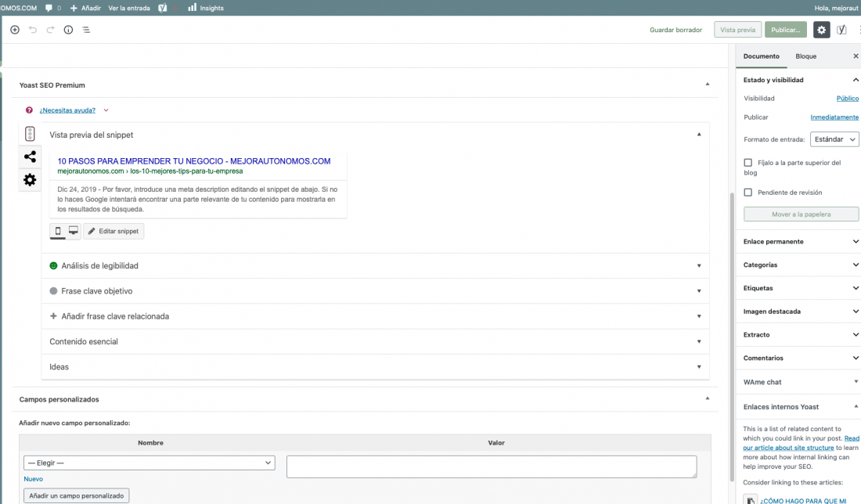Click Añadir un campo personalizado button

pyautogui.click(x=77, y=495)
